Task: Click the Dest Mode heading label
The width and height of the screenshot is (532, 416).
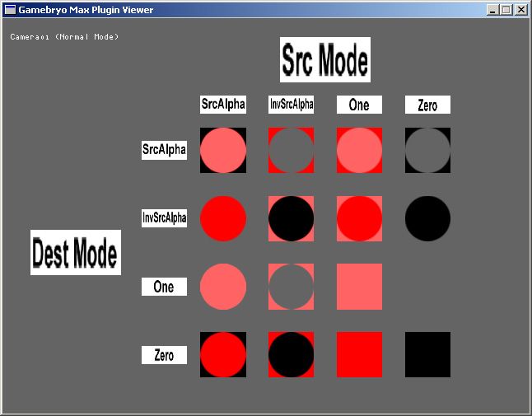Action: click(76, 252)
